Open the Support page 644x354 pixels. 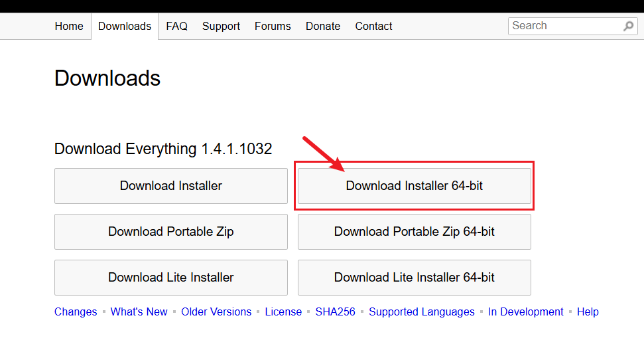[x=221, y=27]
